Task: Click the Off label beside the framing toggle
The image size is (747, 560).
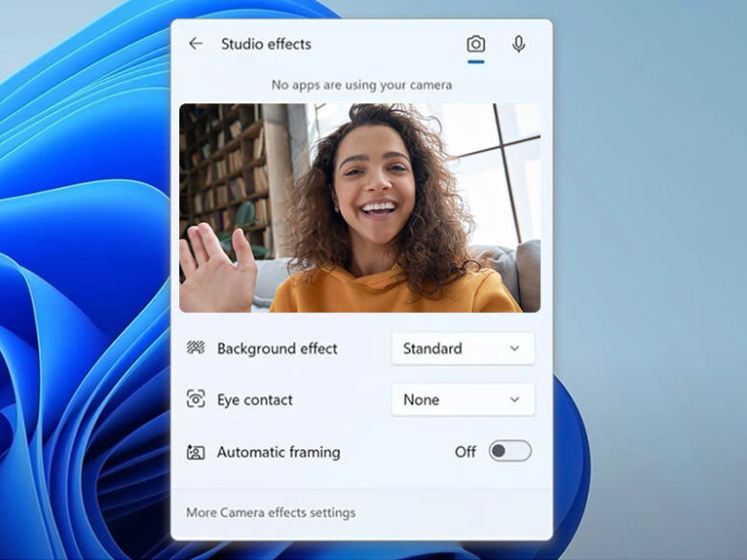Action: [x=465, y=452]
